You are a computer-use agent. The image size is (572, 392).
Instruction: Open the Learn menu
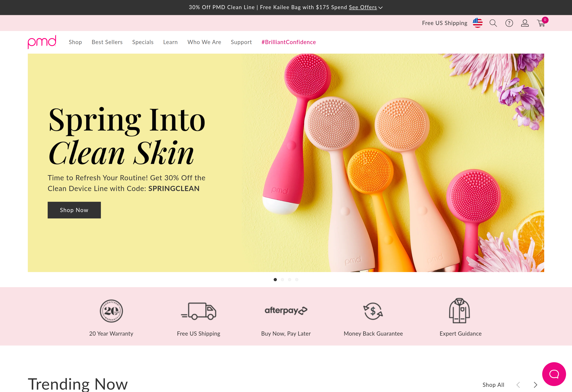[170, 42]
